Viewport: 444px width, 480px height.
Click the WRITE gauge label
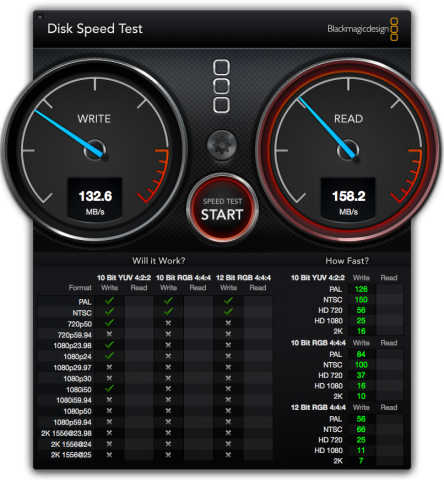click(x=94, y=119)
